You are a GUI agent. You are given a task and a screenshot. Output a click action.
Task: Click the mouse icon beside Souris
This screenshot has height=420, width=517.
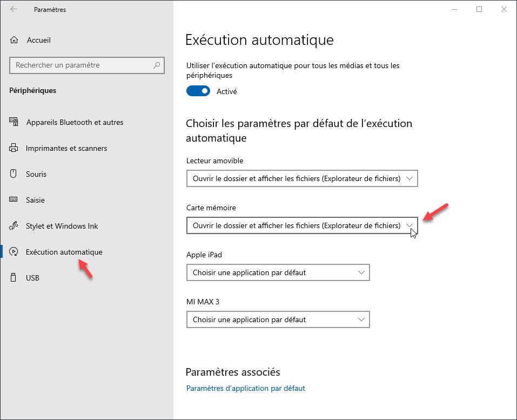14,174
